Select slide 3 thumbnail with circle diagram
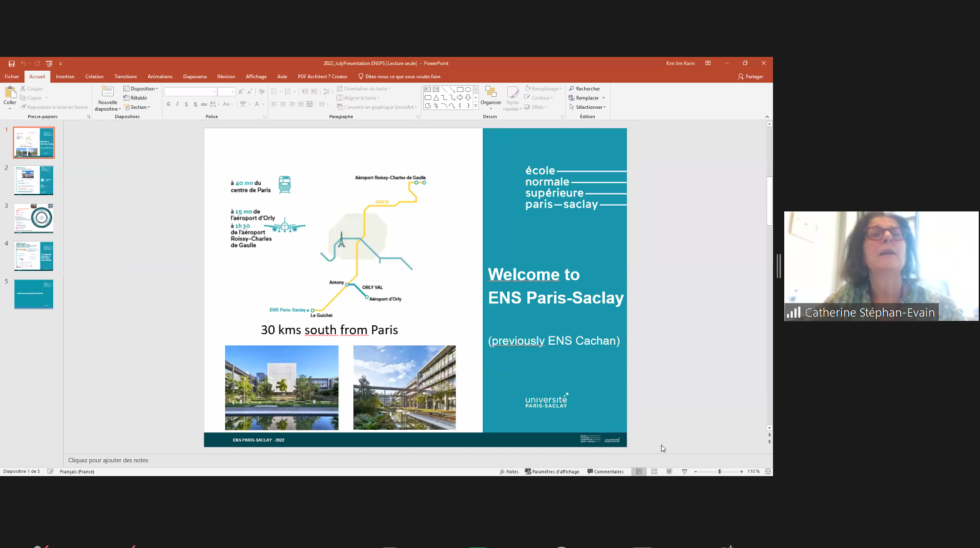 point(34,218)
